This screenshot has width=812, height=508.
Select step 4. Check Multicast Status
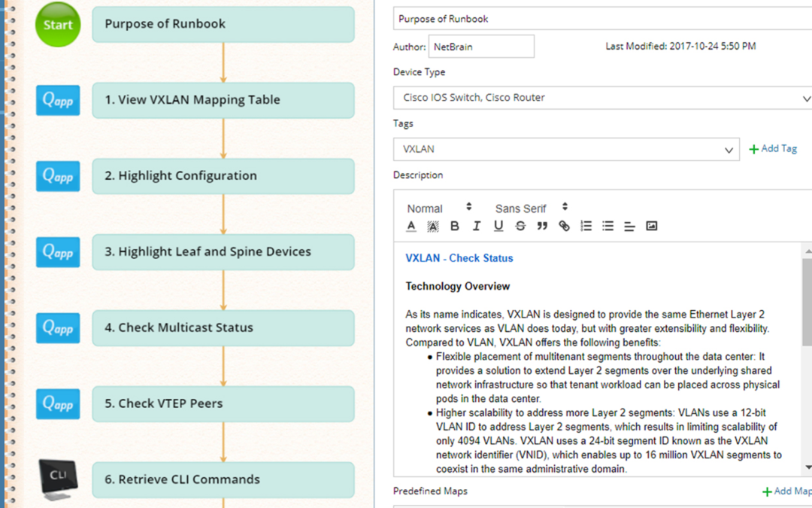point(223,328)
